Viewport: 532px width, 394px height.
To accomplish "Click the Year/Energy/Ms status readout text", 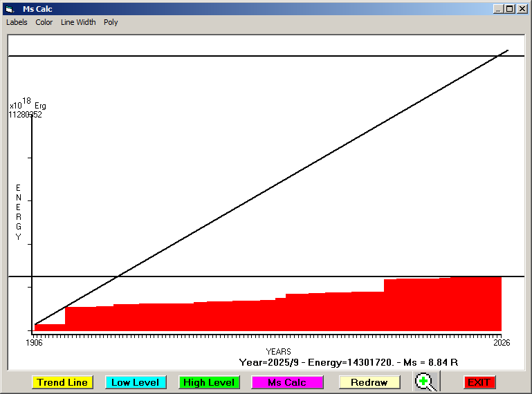I will click(349, 362).
